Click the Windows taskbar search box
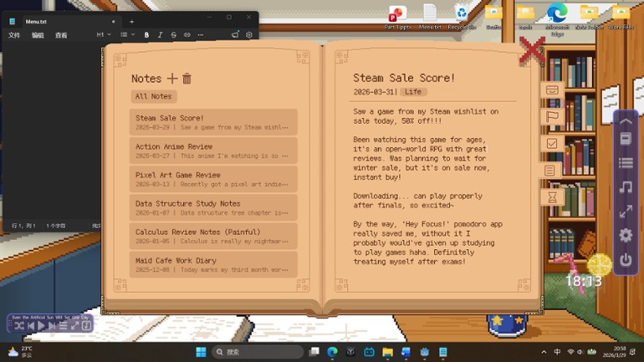 pos(257,352)
